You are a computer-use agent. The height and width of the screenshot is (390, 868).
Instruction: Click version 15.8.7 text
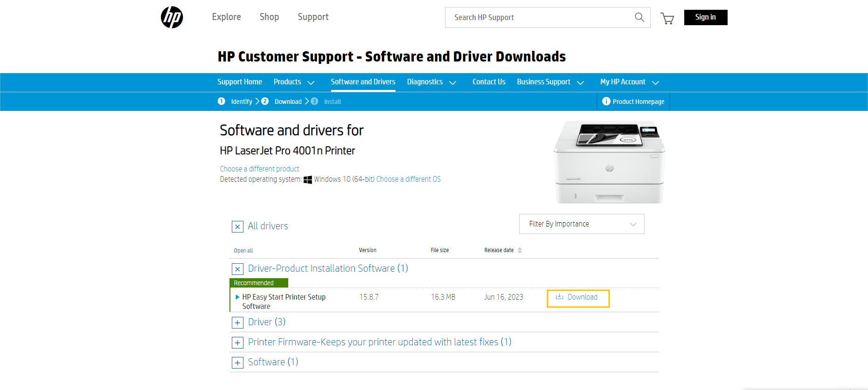pyautogui.click(x=369, y=297)
